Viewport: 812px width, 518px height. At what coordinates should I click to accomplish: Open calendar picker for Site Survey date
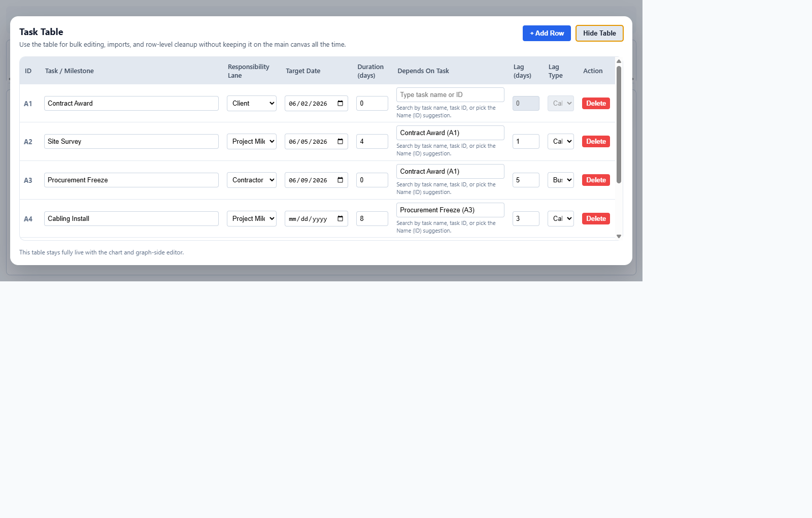(340, 141)
